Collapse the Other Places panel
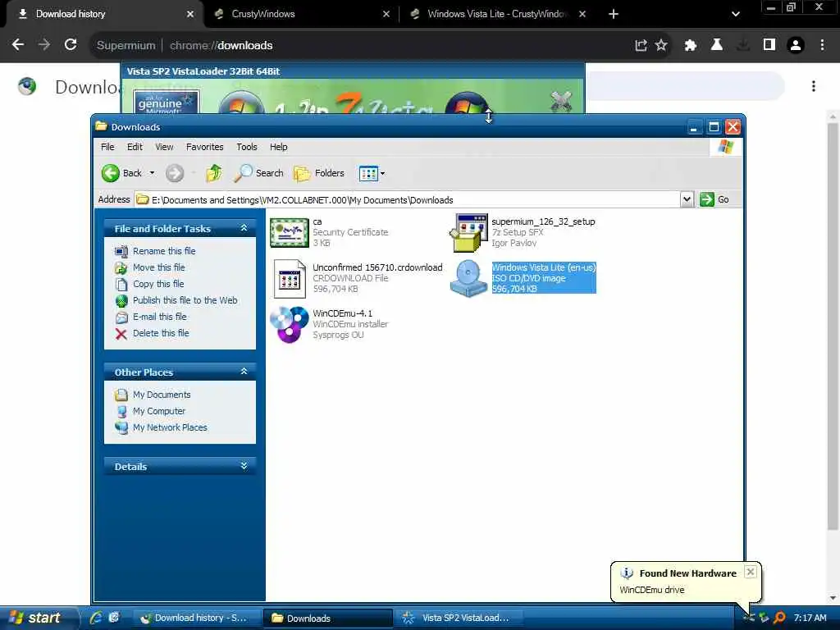840x630 pixels. point(244,372)
